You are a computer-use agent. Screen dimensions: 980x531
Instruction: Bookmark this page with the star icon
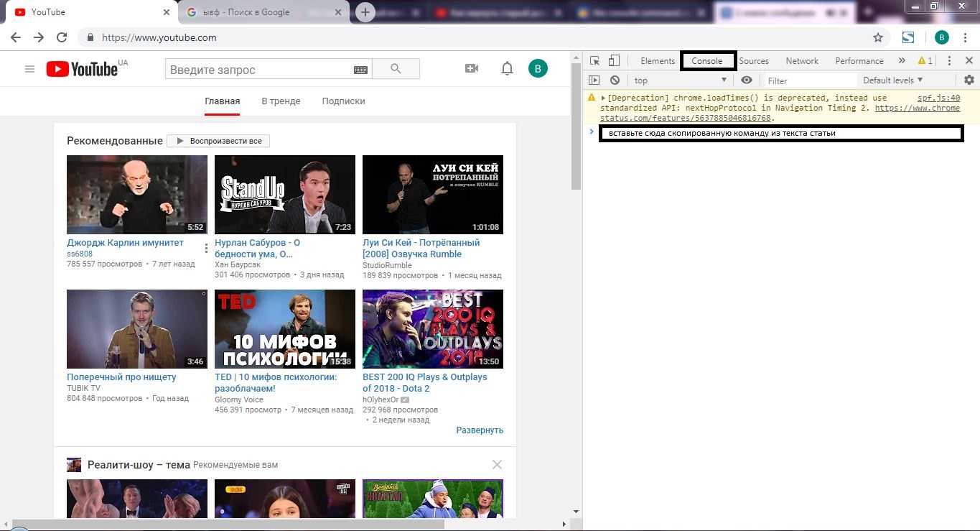[877, 37]
